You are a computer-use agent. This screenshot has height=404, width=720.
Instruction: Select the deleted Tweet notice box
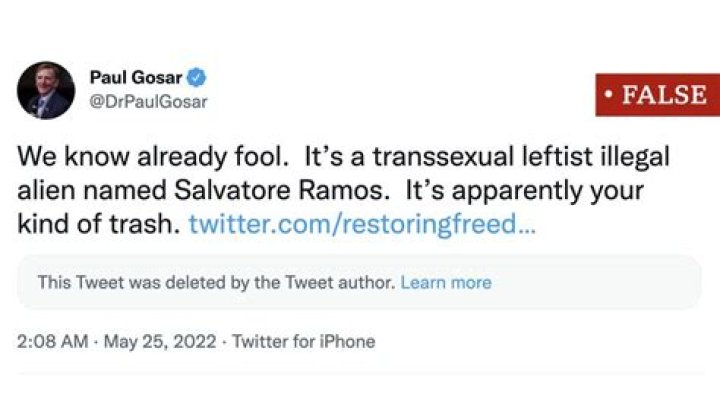(x=359, y=283)
